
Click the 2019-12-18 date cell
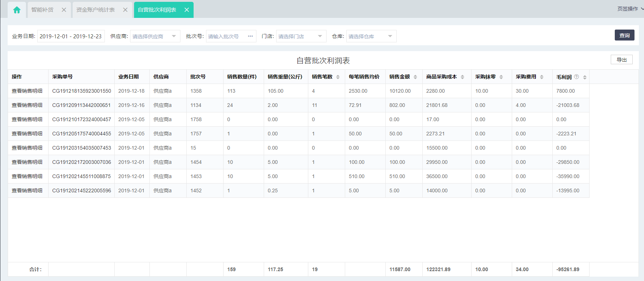(132, 91)
